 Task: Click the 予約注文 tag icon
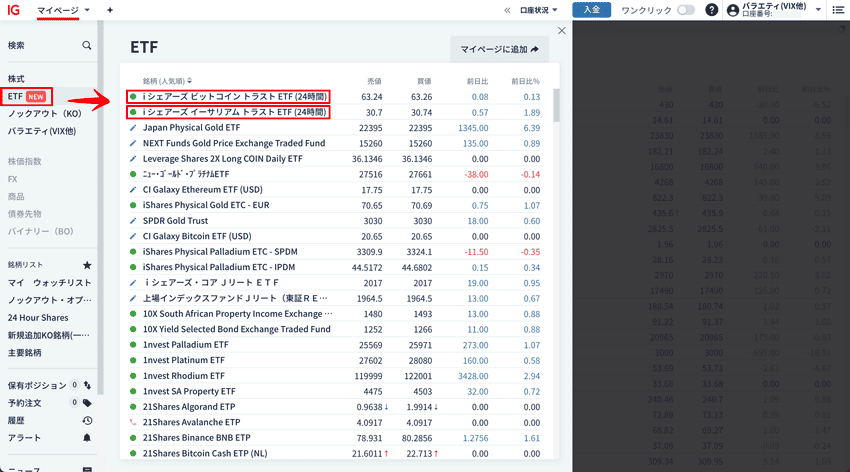coord(87,403)
